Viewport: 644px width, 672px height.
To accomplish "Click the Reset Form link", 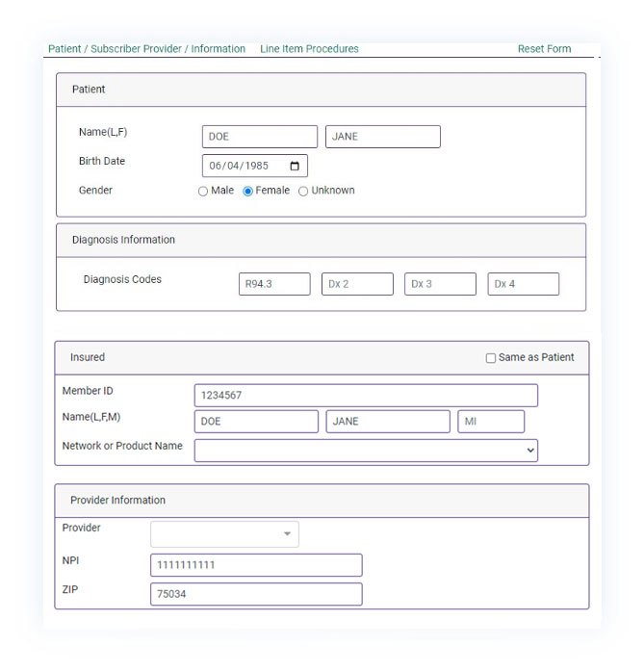I will pos(544,49).
